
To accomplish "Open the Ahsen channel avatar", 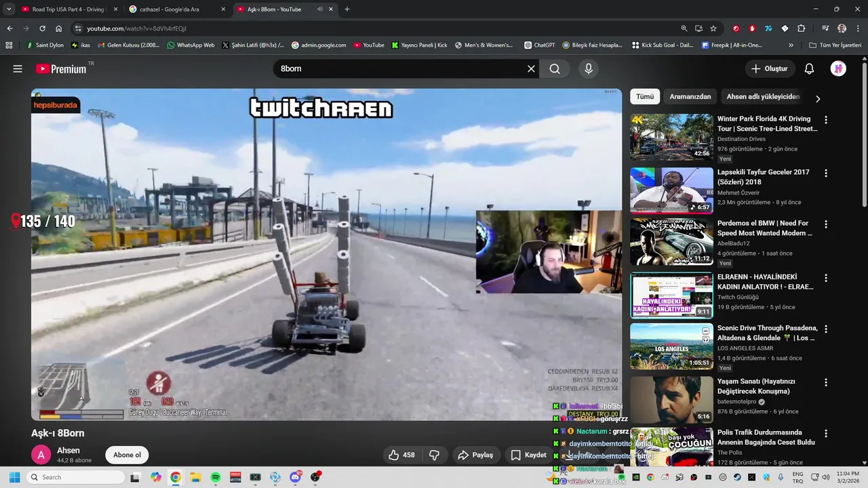I will click(41, 455).
